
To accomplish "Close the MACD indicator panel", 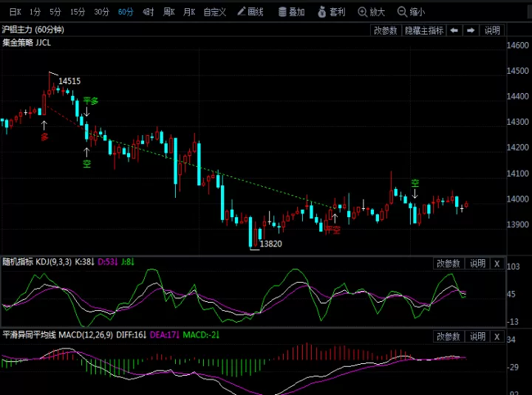I will (x=497, y=337).
